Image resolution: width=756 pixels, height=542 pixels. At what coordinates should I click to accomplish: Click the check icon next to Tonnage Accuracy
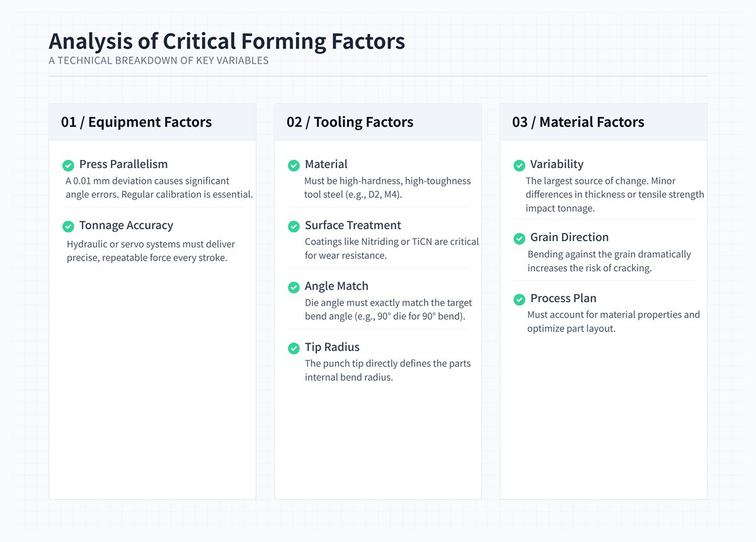tap(68, 227)
